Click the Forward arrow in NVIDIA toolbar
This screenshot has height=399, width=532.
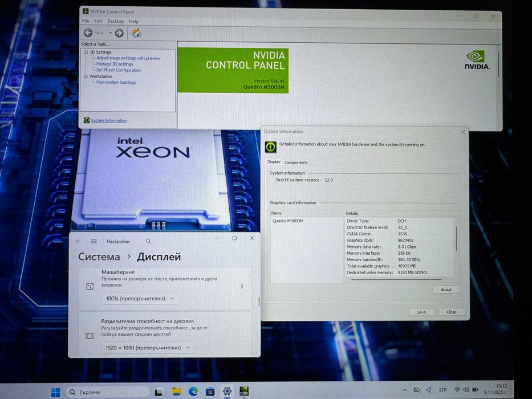[x=119, y=33]
